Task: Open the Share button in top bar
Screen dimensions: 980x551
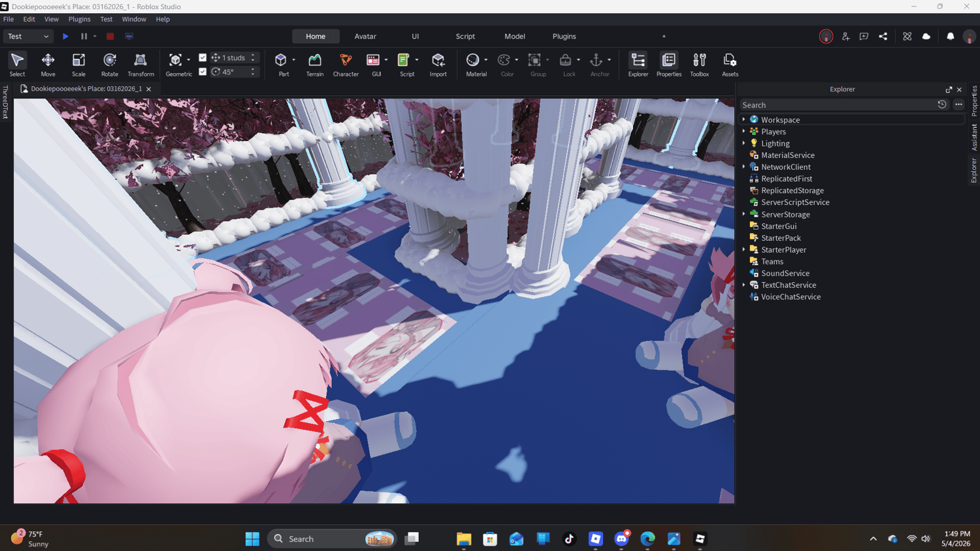Action: pos(883,37)
